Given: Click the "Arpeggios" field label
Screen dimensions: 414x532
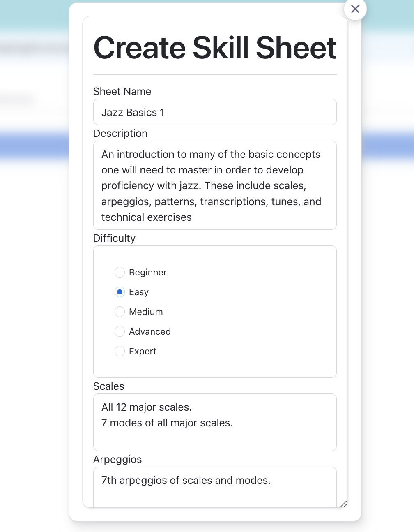Looking at the screenshot, I should tap(117, 459).
